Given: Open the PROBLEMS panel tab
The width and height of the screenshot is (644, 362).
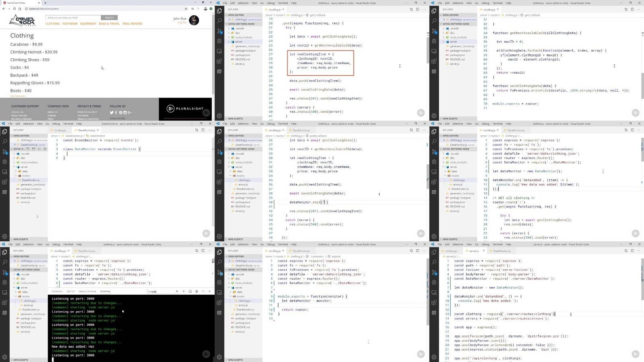Looking at the screenshot, I should pos(57,291).
